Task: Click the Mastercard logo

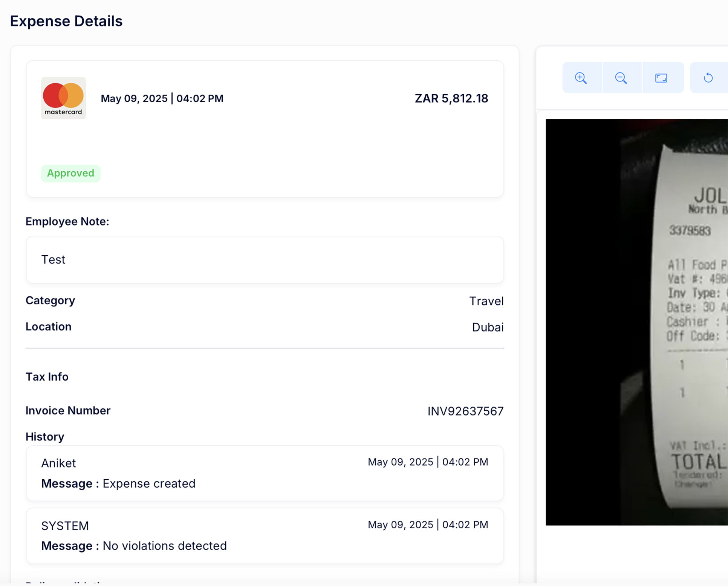Action: (63, 98)
